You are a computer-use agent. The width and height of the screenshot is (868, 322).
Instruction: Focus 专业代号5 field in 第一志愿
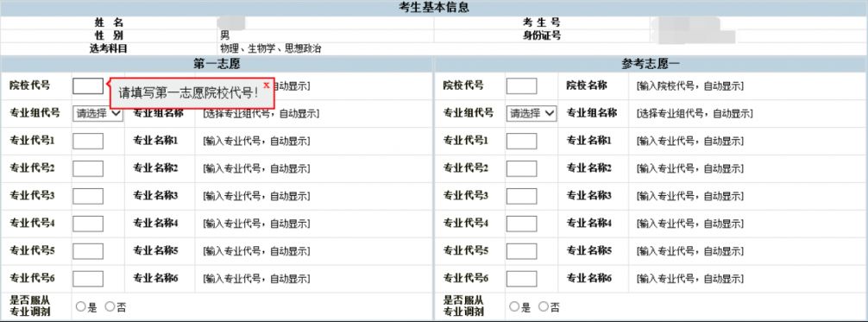click(x=88, y=251)
